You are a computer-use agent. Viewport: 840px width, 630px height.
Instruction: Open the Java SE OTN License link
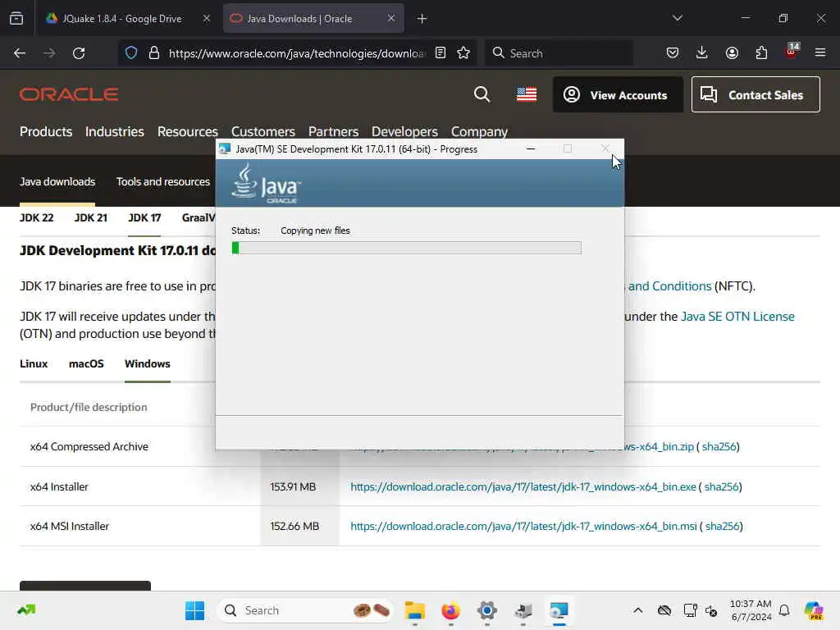737,317
